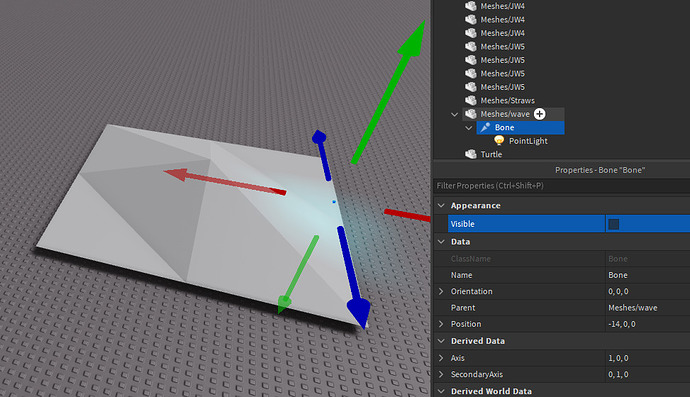Collapse the Data section
The image size is (690, 397).
pyautogui.click(x=441, y=242)
